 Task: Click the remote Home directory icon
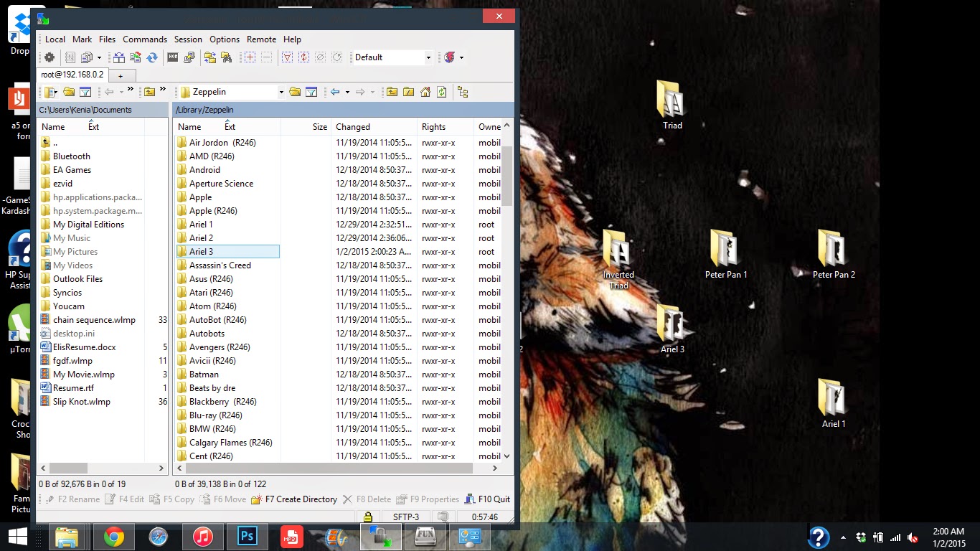[425, 92]
